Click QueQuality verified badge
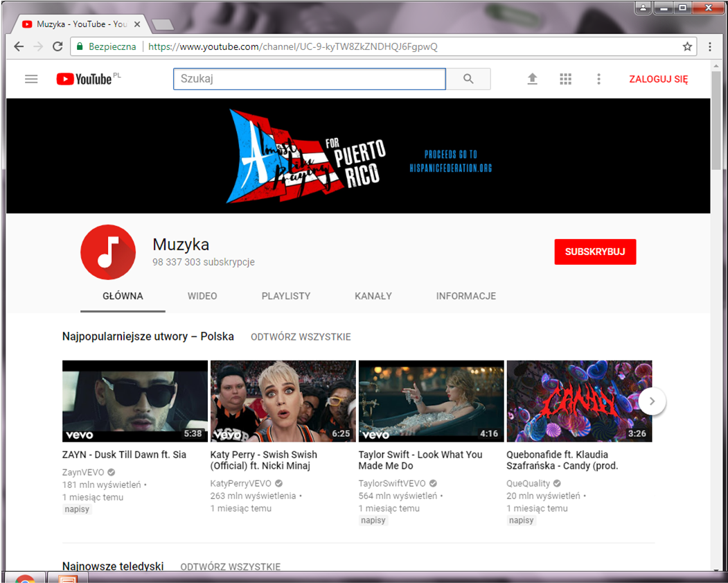 pyautogui.click(x=557, y=484)
